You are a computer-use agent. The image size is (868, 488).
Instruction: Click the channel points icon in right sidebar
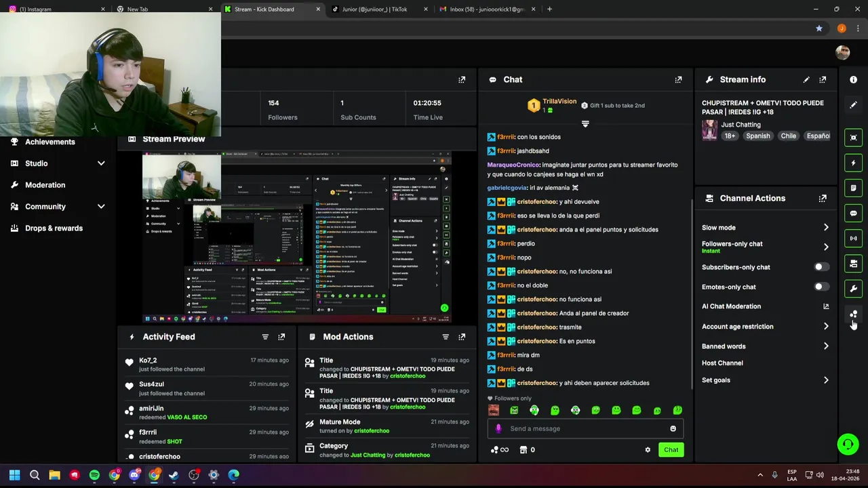coord(853,314)
